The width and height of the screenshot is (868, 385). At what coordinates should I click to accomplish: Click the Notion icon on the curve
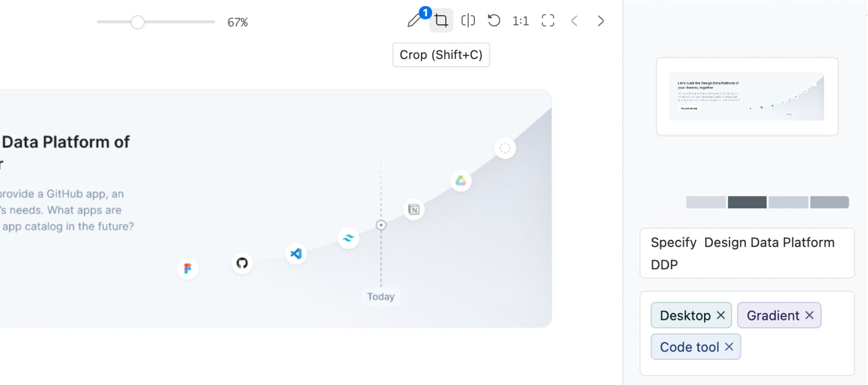414,209
